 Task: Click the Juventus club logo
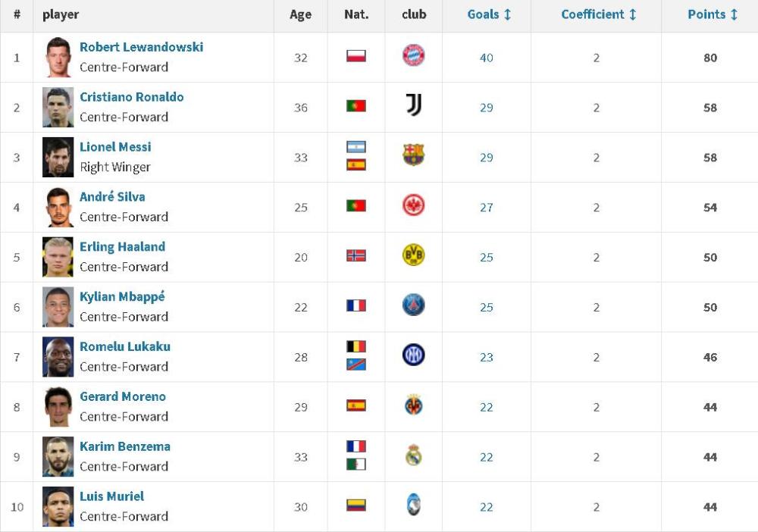(413, 105)
